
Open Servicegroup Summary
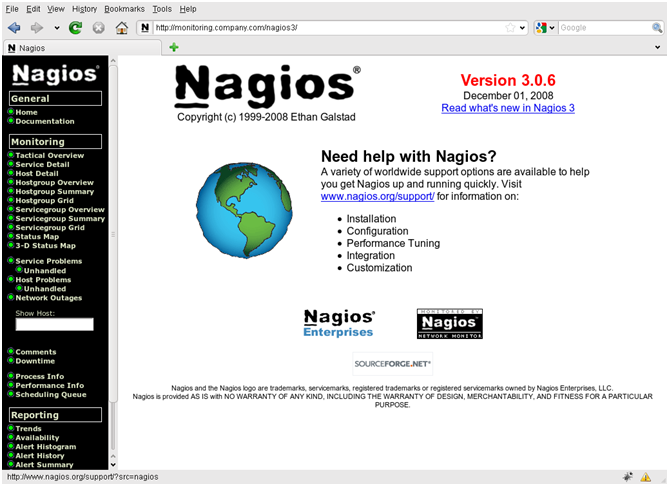pos(60,218)
